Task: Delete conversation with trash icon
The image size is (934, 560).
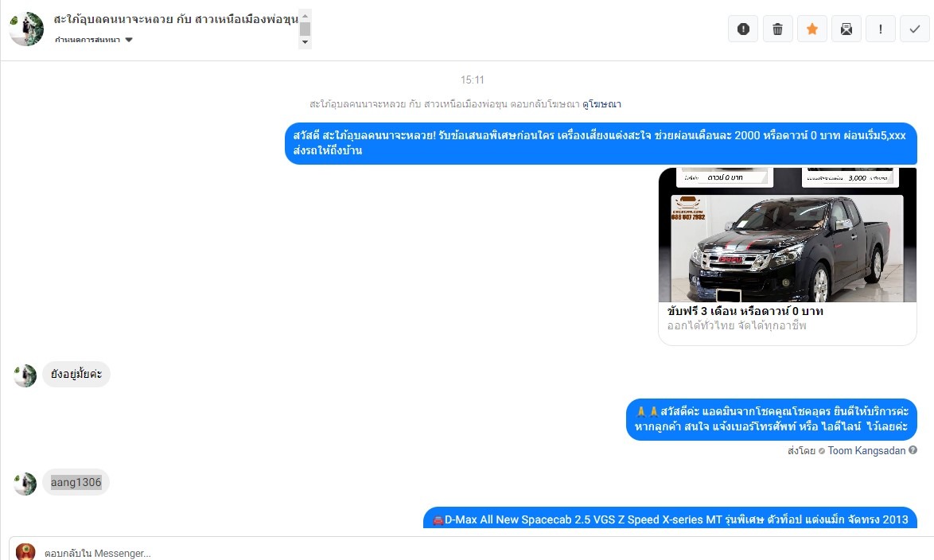Action: [777, 29]
